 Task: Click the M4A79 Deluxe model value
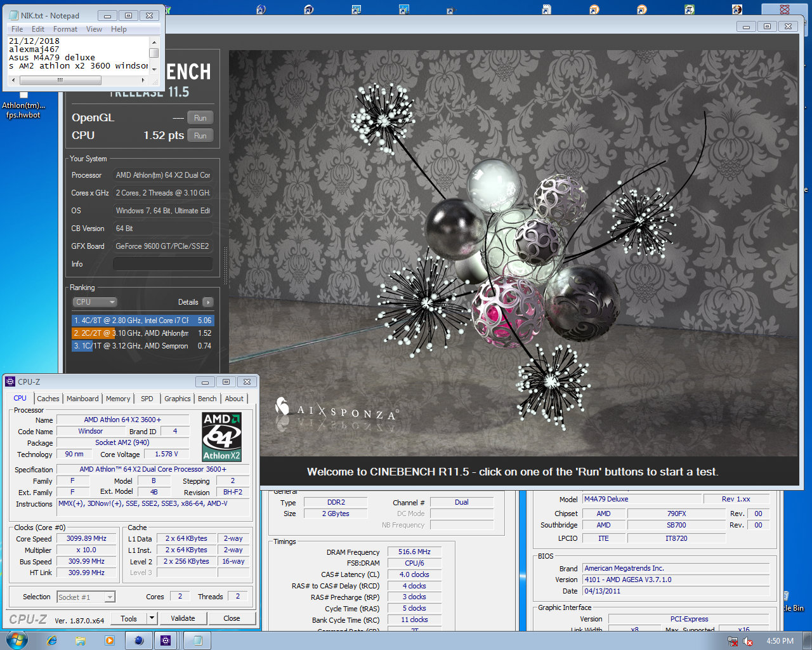[642, 499]
